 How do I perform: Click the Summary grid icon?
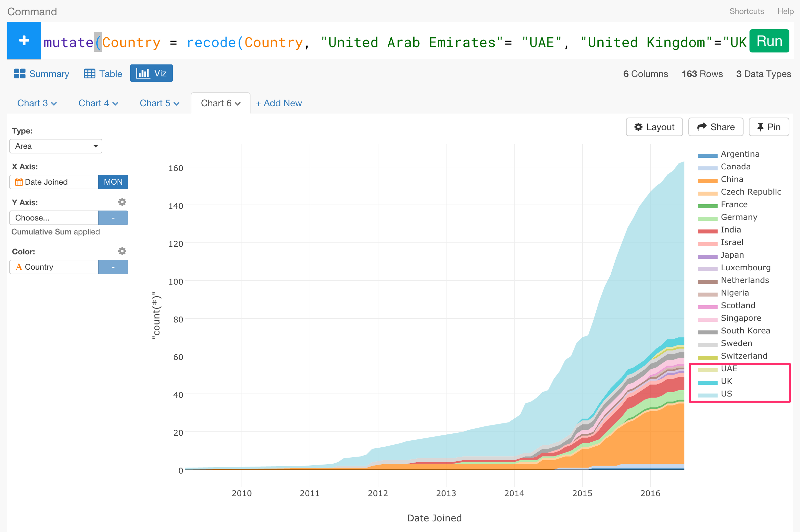19,74
